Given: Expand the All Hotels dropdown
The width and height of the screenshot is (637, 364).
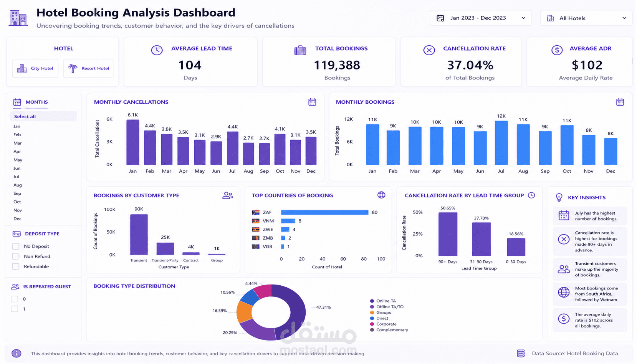Looking at the screenshot, I should (x=586, y=18).
